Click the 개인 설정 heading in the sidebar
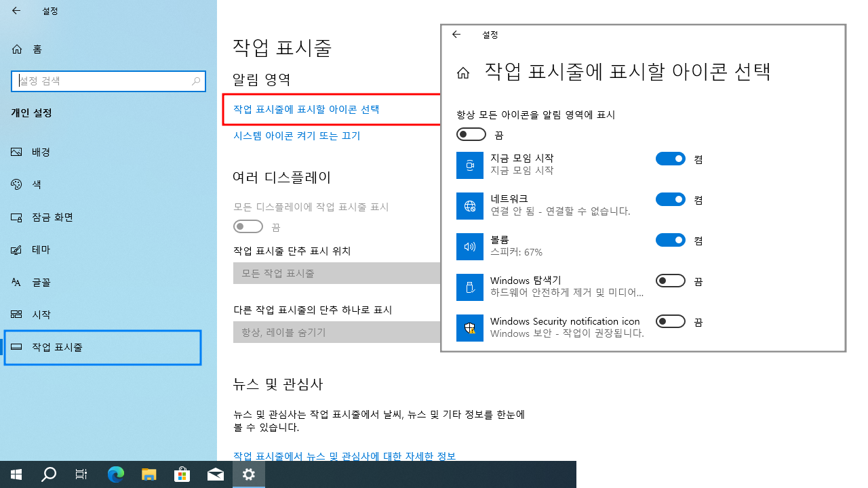The width and height of the screenshot is (868, 488). click(32, 113)
